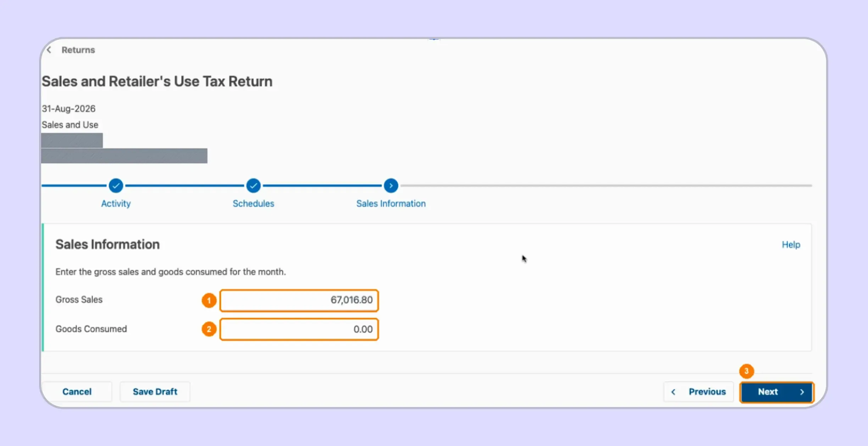Click the Cancel button
The width and height of the screenshot is (868, 446).
77,392
